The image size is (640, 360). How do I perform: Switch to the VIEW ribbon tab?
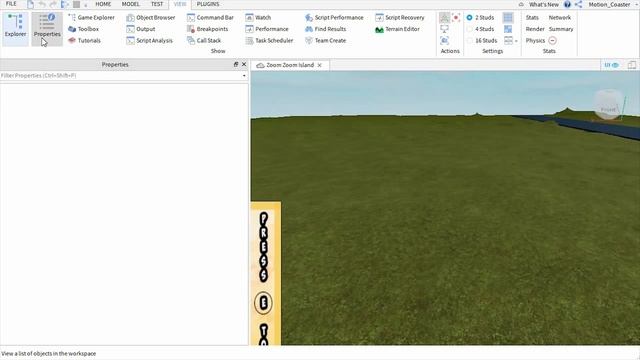coord(180,4)
